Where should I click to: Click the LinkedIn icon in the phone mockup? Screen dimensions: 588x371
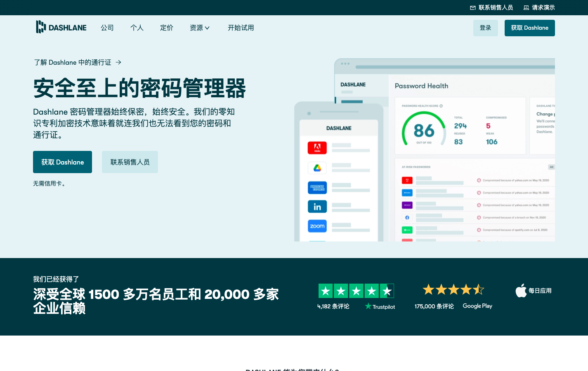point(317,207)
